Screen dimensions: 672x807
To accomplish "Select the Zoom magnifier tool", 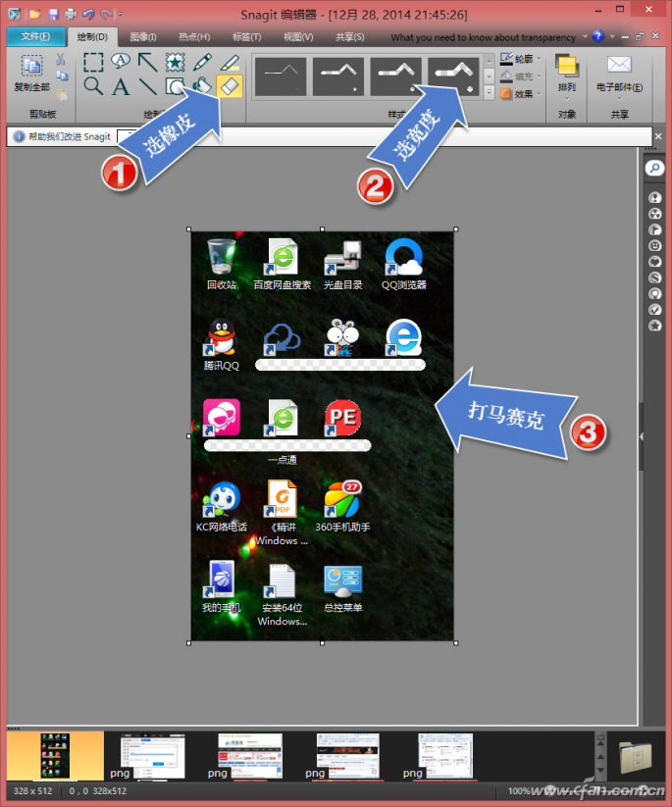I will (93, 86).
